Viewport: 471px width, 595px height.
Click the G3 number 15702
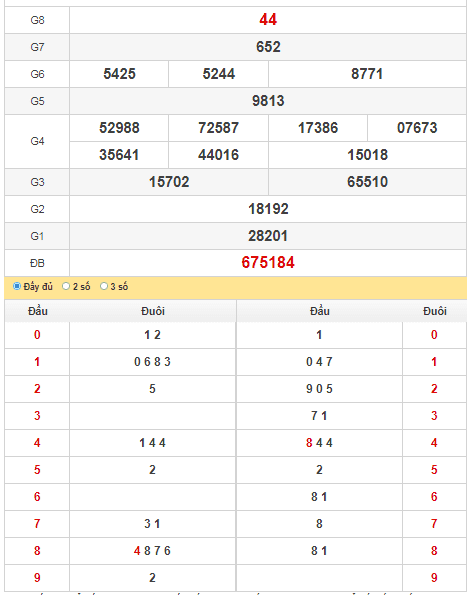coord(169,182)
